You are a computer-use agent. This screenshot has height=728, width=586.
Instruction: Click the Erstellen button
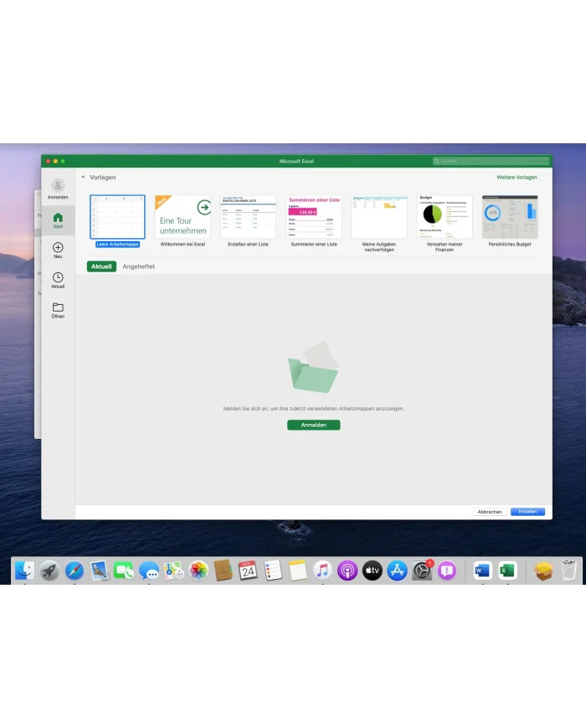[x=527, y=512]
